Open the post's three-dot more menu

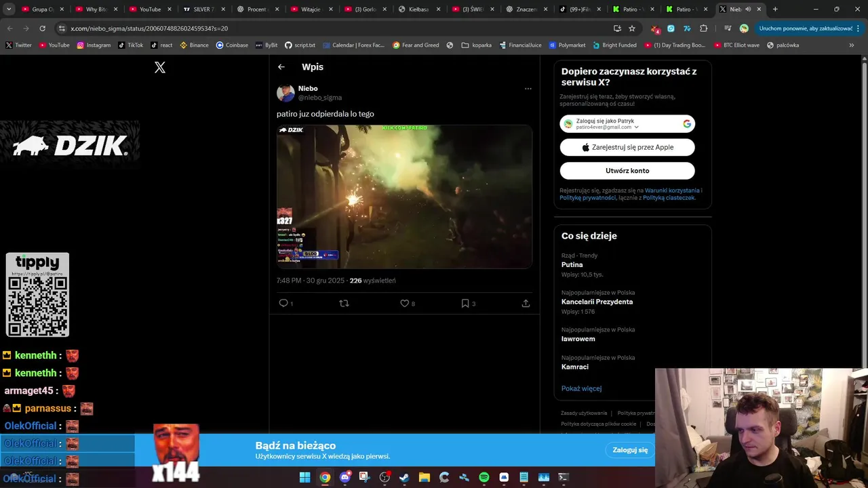(x=528, y=89)
